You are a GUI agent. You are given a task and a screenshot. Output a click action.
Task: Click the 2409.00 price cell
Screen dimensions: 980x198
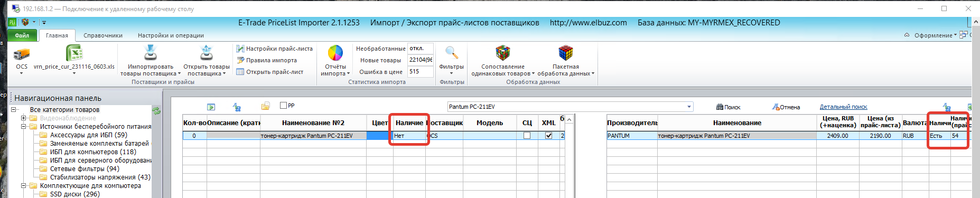838,136
